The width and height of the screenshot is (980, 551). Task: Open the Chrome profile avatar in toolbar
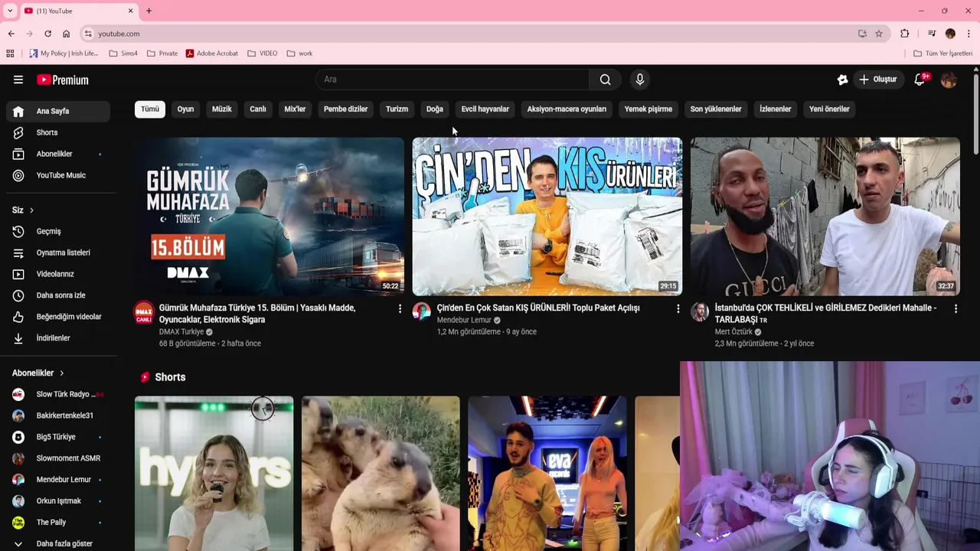950,34
